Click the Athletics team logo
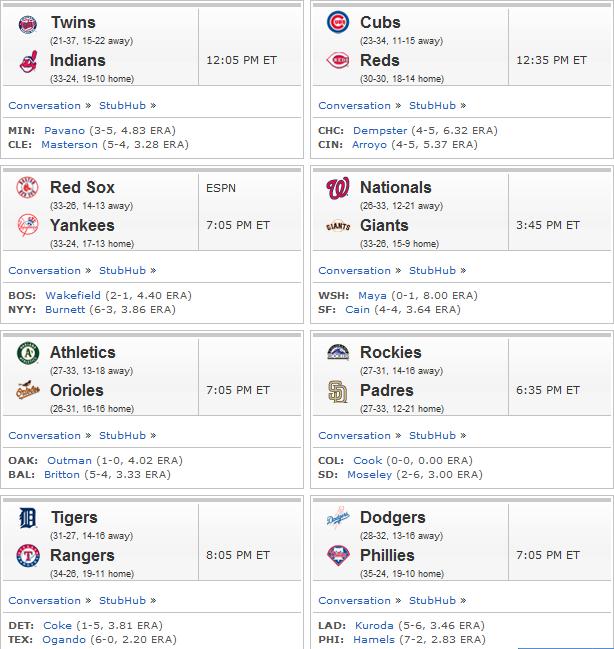 (28, 353)
